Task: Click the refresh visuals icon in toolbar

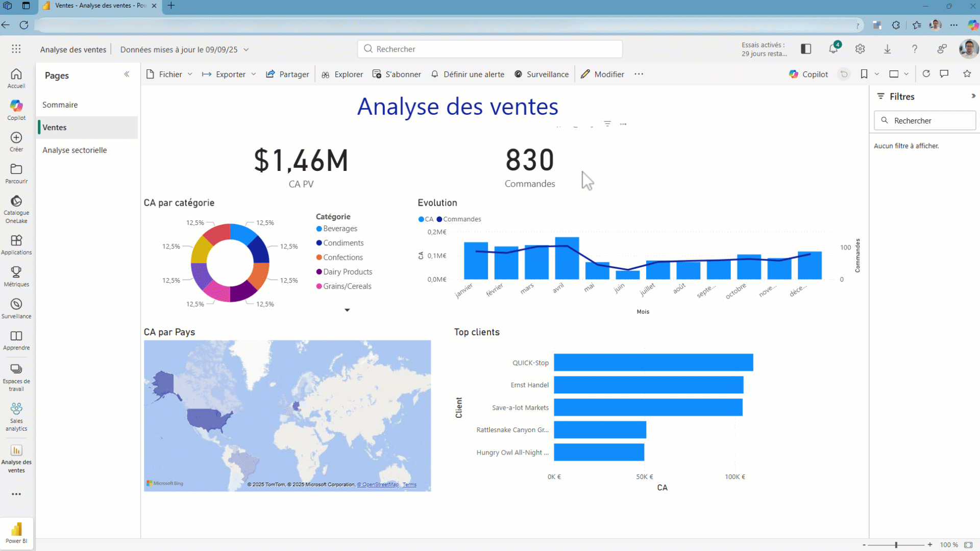Action: tap(926, 74)
